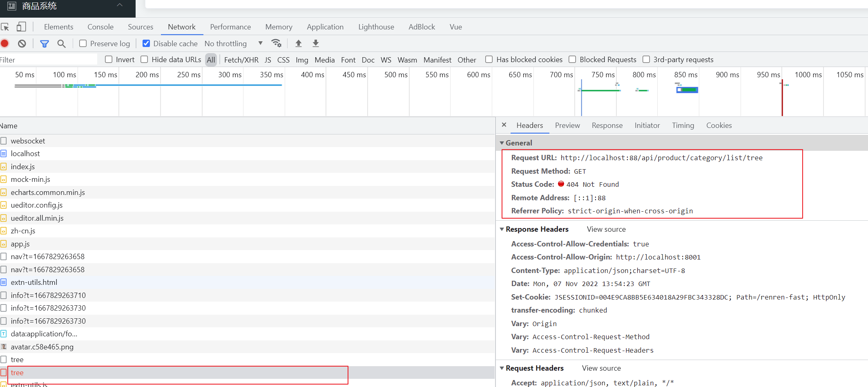Filter requests by JS type
The image size is (868, 387).
(268, 60)
